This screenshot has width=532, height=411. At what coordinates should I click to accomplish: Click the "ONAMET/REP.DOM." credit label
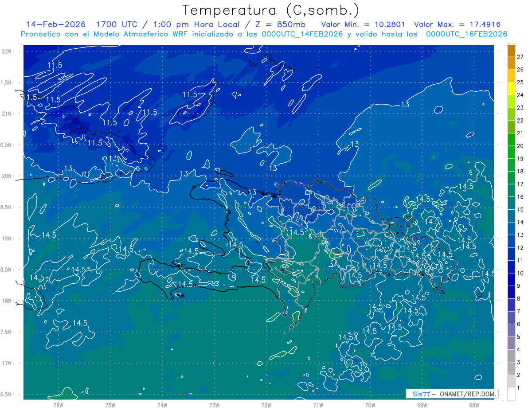(468, 394)
